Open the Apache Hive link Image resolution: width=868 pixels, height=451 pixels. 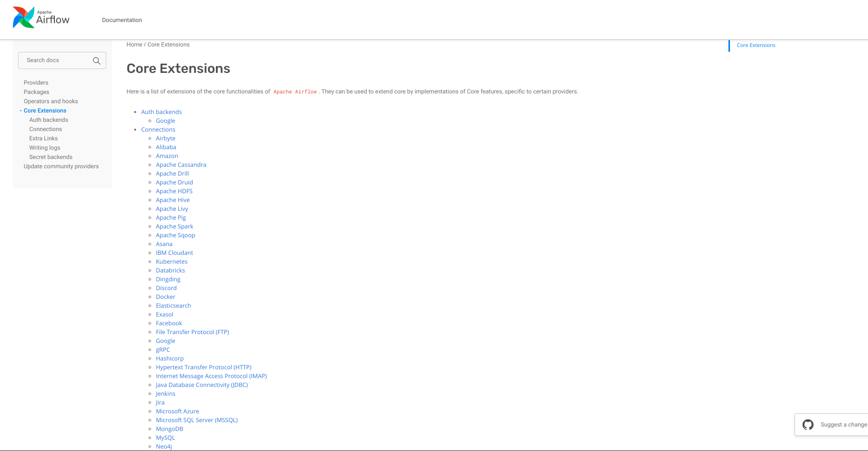point(173,200)
